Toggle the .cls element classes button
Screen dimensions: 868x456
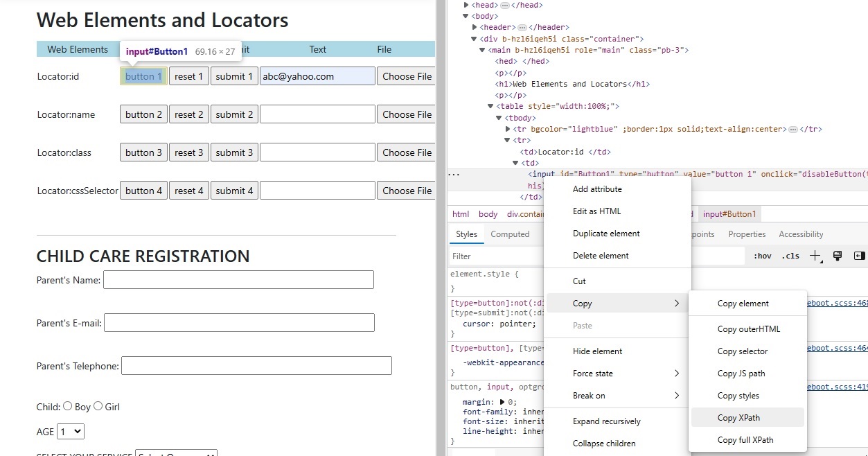click(x=790, y=256)
